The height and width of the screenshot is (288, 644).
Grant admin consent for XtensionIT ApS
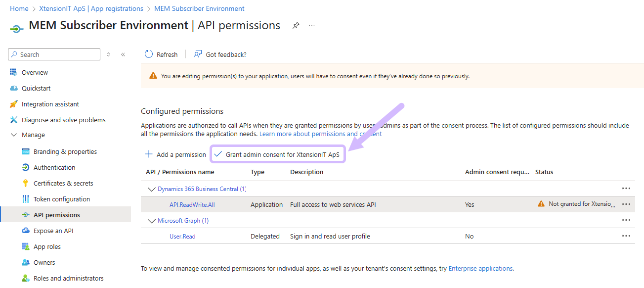[x=277, y=154]
